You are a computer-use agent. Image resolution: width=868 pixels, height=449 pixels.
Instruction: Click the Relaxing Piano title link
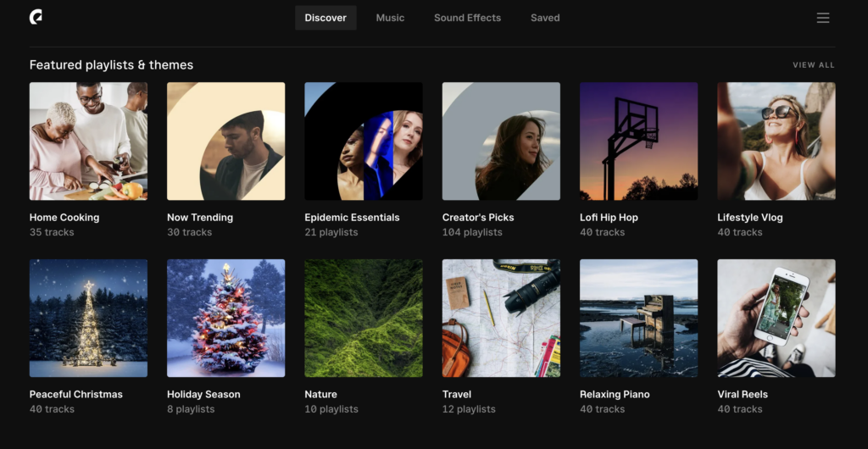coord(615,394)
